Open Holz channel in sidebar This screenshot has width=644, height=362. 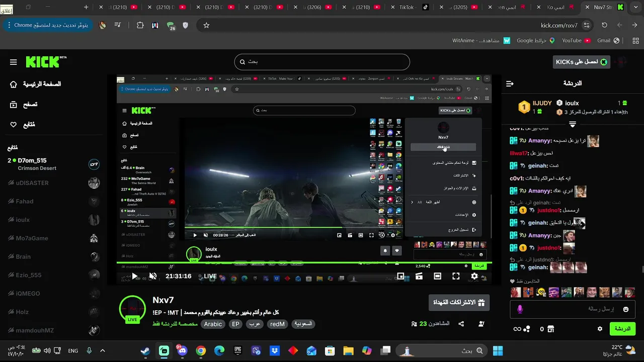pos(53,312)
